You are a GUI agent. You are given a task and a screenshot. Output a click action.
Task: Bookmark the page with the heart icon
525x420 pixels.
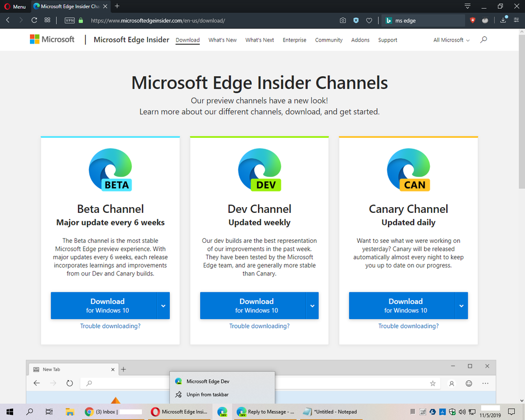(369, 21)
